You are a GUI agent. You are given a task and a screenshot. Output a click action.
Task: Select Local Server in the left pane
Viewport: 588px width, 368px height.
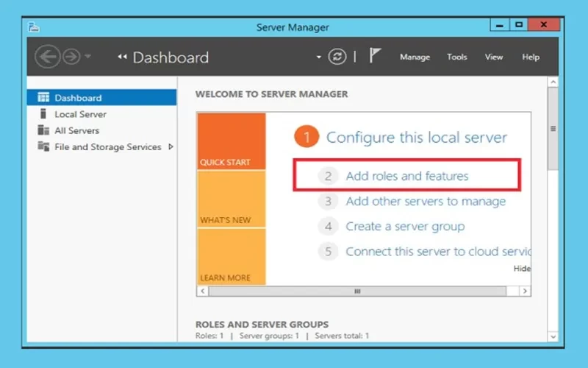coord(101,114)
